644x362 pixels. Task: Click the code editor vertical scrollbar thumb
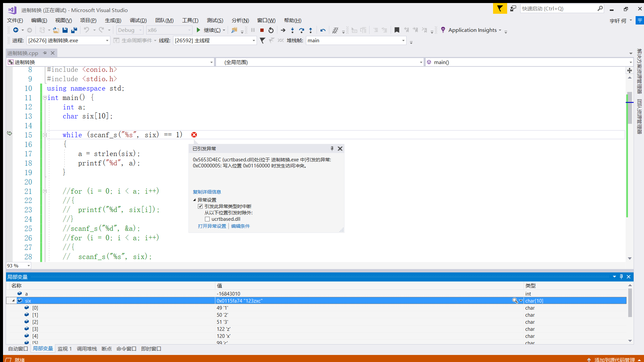[x=630, y=107]
